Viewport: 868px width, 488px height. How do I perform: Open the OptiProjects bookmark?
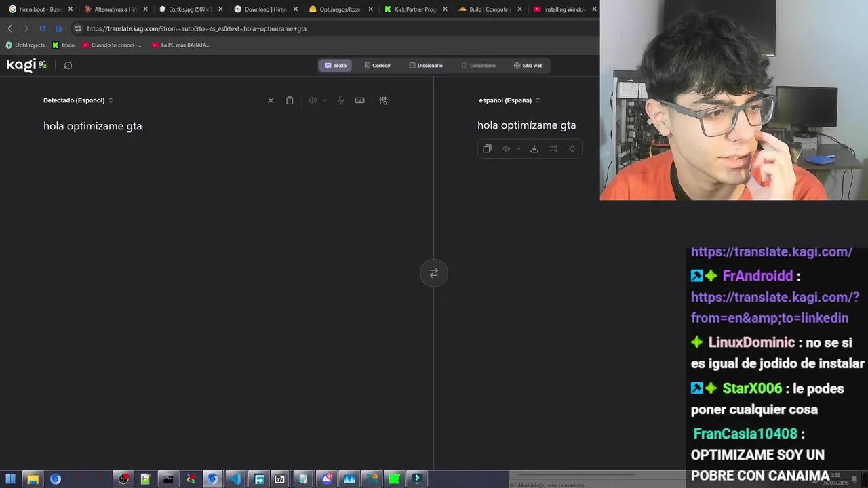pos(25,45)
